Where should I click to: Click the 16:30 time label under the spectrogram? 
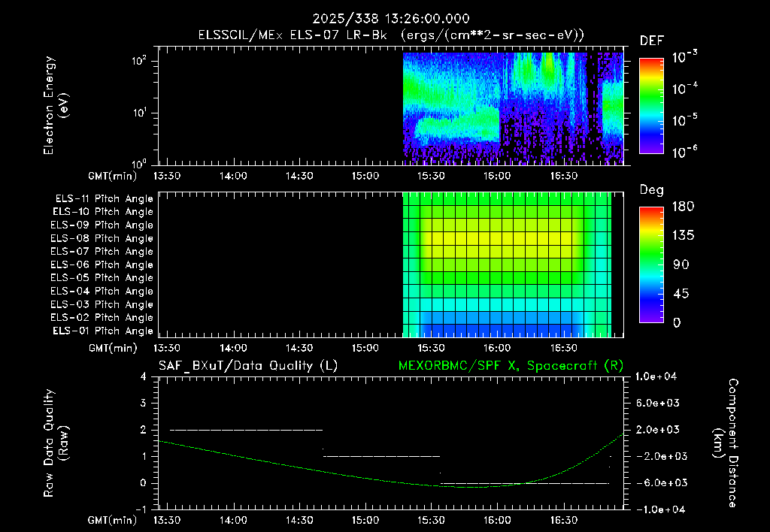563,176
